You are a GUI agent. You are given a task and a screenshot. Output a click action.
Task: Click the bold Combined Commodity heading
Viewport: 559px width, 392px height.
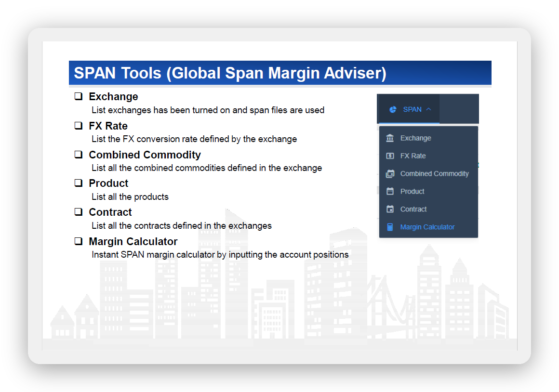tap(145, 155)
